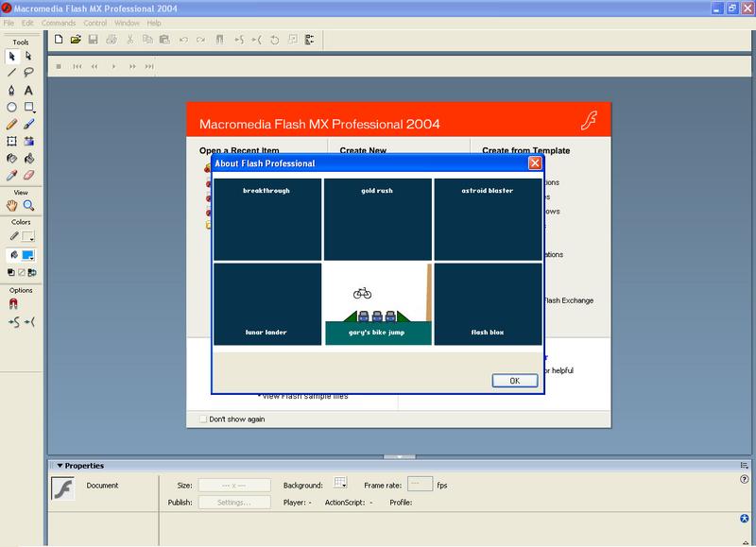The height and width of the screenshot is (547, 756).
Task: Expand the Properties panel bottom corner arrow
Action: point(745,542)
